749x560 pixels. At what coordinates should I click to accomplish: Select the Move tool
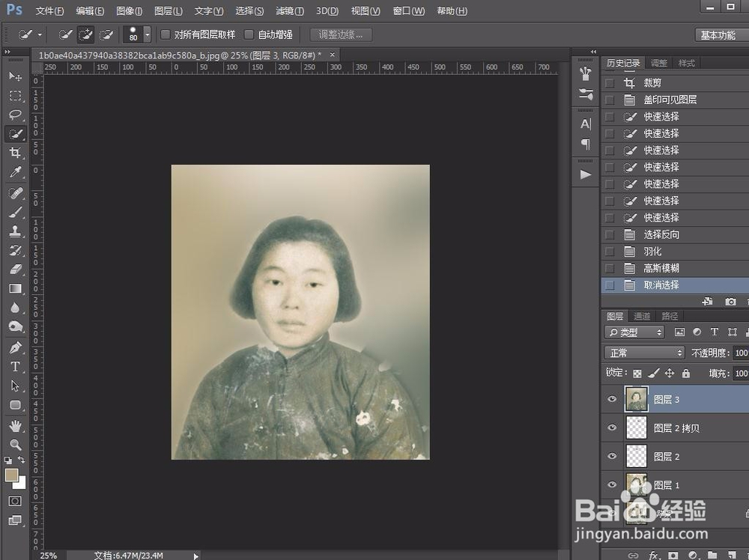pyautogui.click(x=15, y=76)
